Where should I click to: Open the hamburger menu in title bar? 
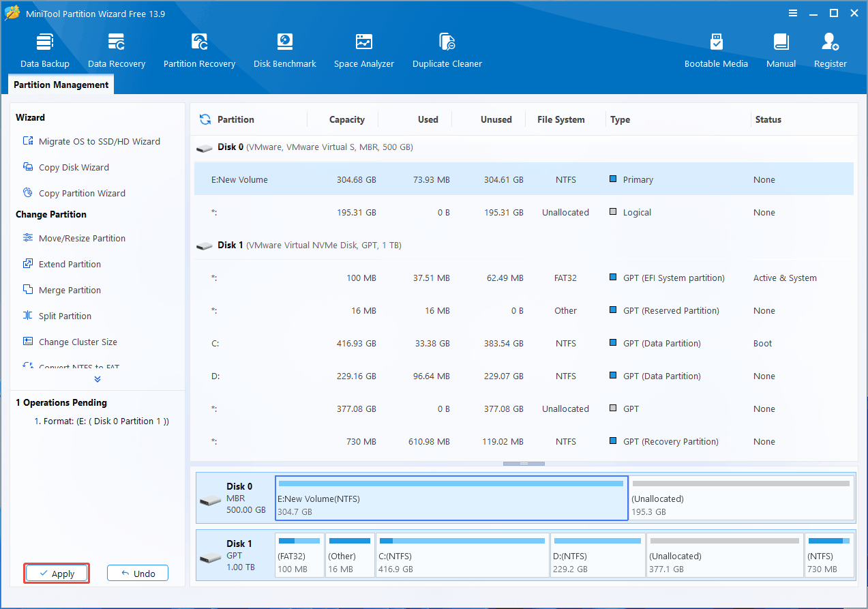pyautogui.click(x=793, y=13)
